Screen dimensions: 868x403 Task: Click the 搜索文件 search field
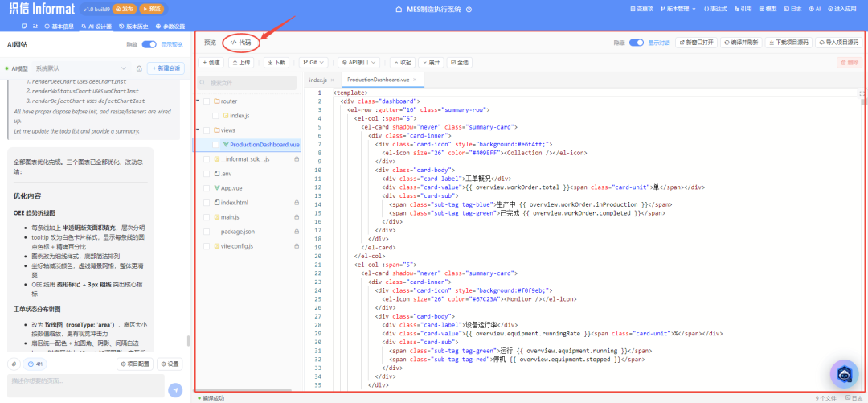pos(247,83)
